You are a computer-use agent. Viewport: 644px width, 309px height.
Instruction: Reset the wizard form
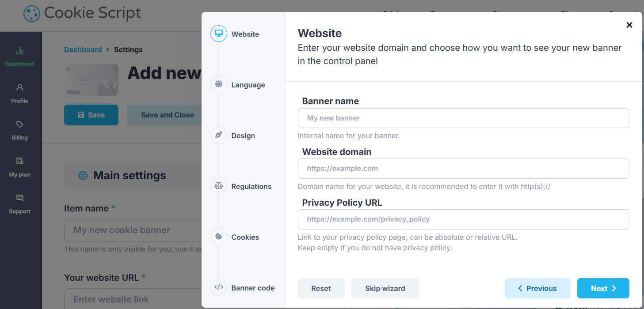[x=321, y=288]
